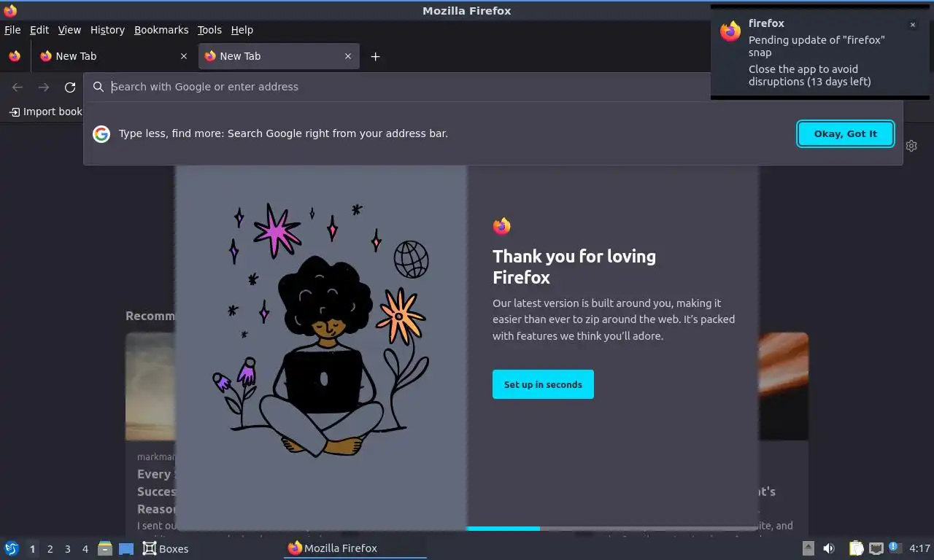Viewport: 934px width, 560px height.
Task: Click the Thank you for loving Firefox heading
Action: (x=574, y=266)
